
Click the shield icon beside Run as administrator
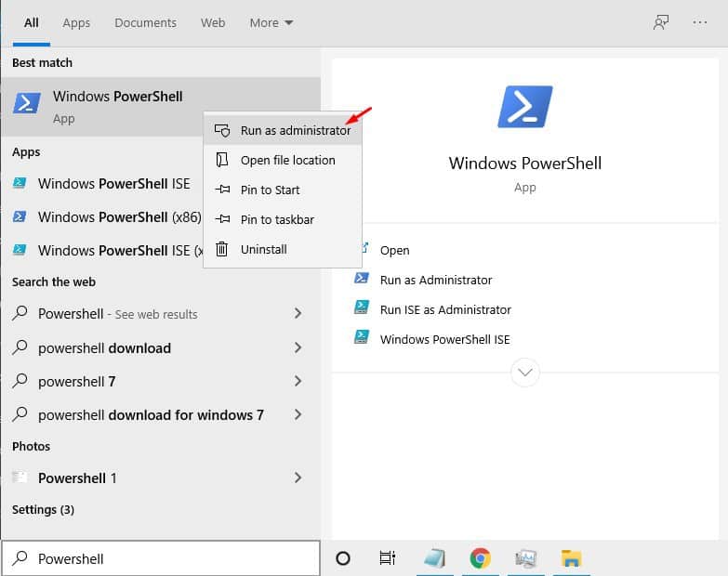pyautogui.click(x=222, y=130)
